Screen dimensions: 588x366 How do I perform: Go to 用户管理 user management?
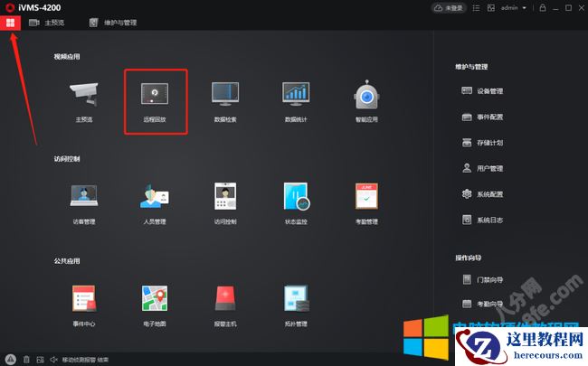(482, 168)
